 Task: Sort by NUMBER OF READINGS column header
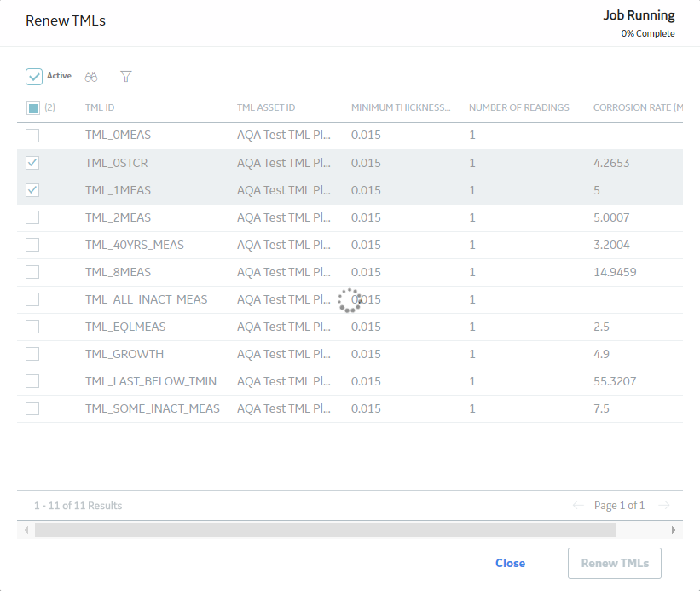[519, 107]
